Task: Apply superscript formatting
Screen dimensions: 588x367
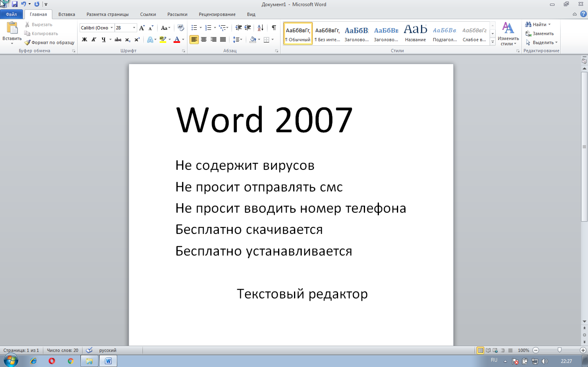Action: pyautogui.click(x=137, y=40)
